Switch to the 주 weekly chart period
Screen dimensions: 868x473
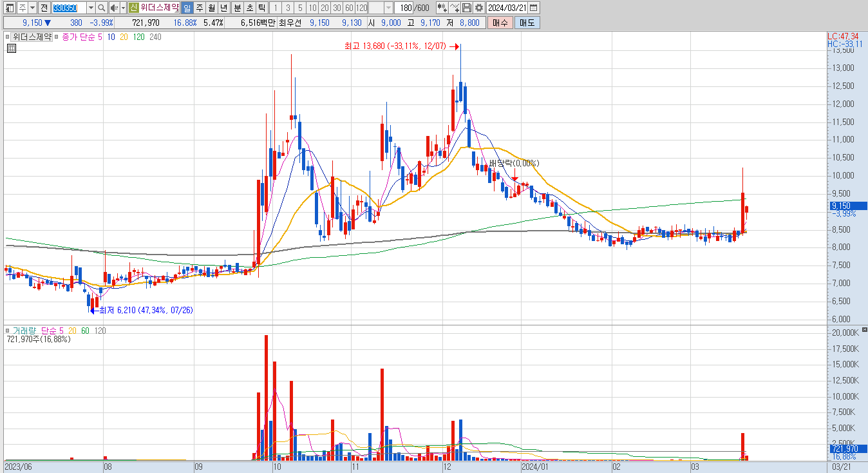click(199, 8)
